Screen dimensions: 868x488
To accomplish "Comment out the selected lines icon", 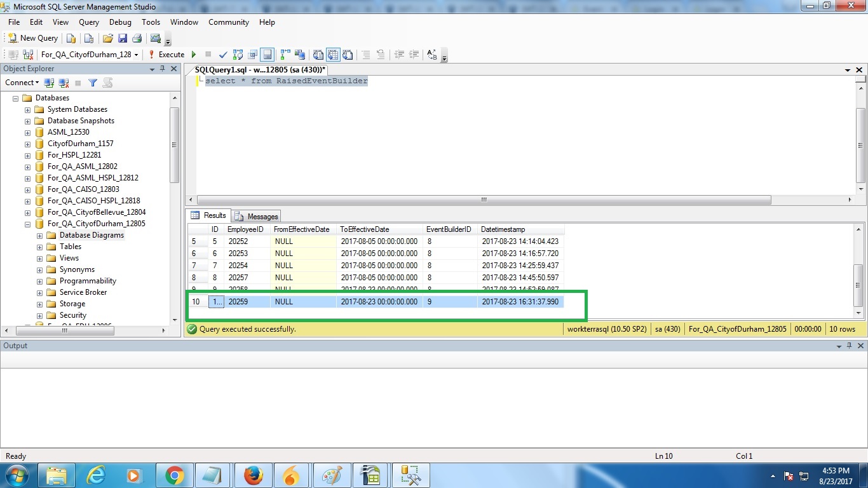I will (366, 55).
